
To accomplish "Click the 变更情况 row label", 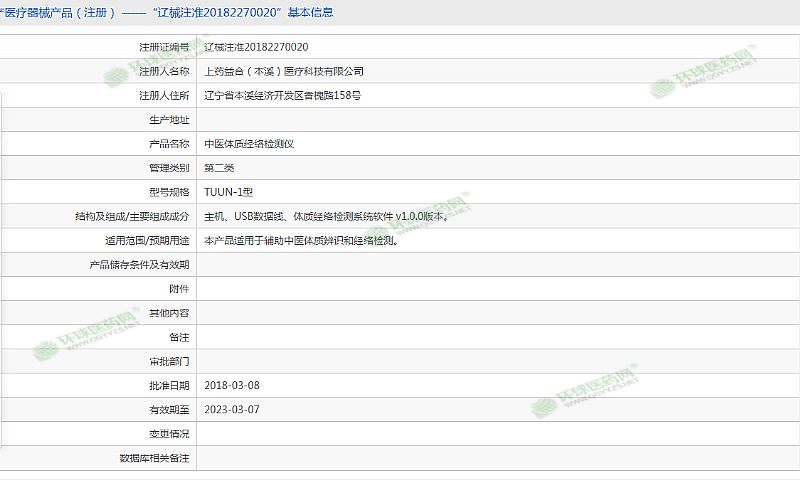I will 169,433.
